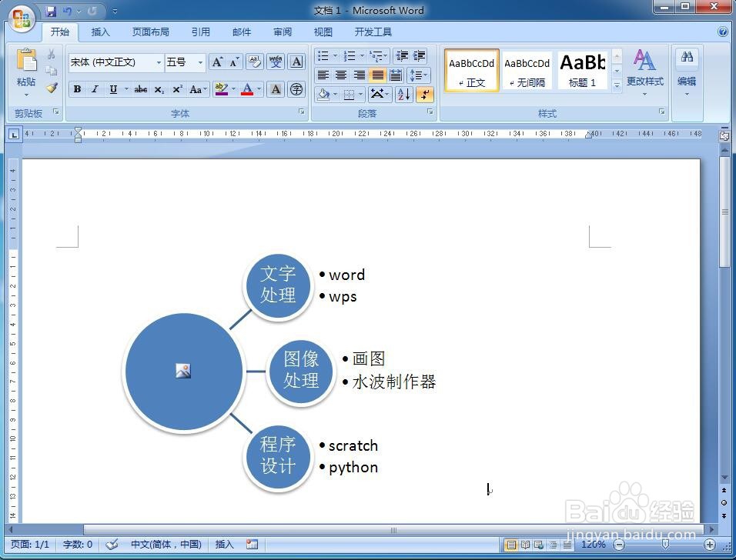Expand the numbering list dropdown
The image size is (736, 560).
pos(362,56)
